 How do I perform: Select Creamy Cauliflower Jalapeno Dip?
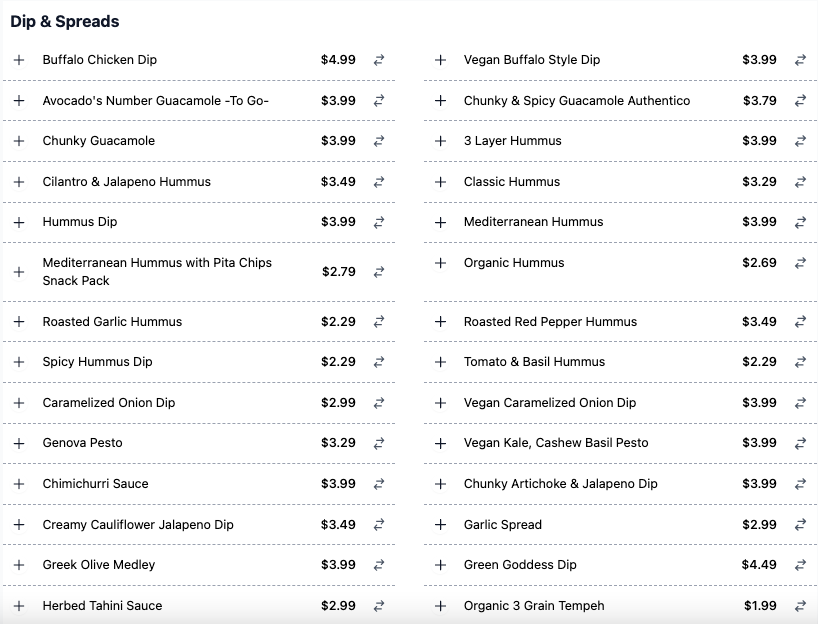pos(138,524)
